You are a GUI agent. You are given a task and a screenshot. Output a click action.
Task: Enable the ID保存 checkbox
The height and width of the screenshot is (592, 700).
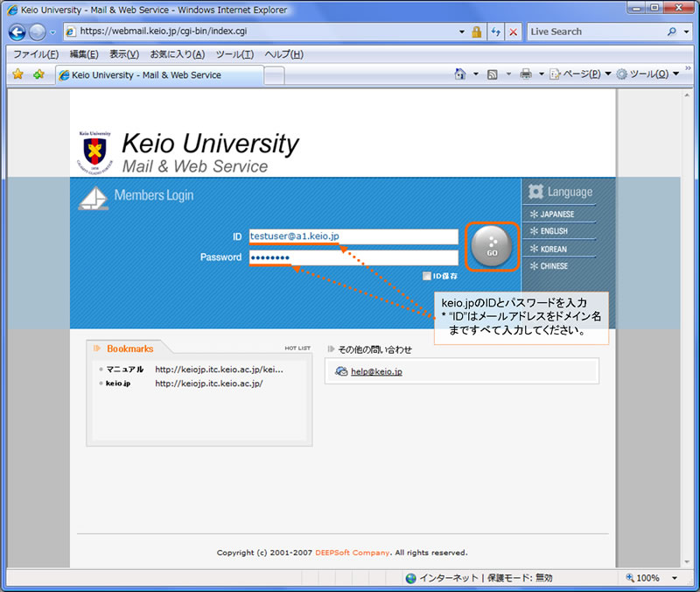point(427,276)
